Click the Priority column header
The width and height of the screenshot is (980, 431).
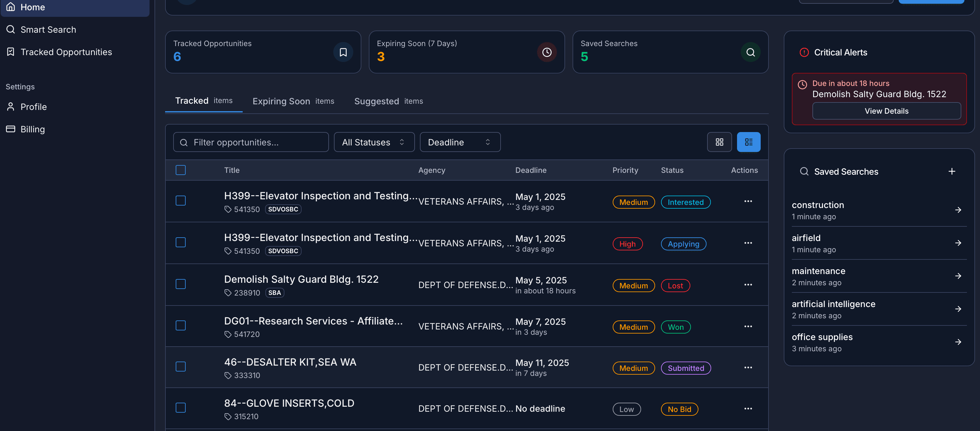(625, 170)
